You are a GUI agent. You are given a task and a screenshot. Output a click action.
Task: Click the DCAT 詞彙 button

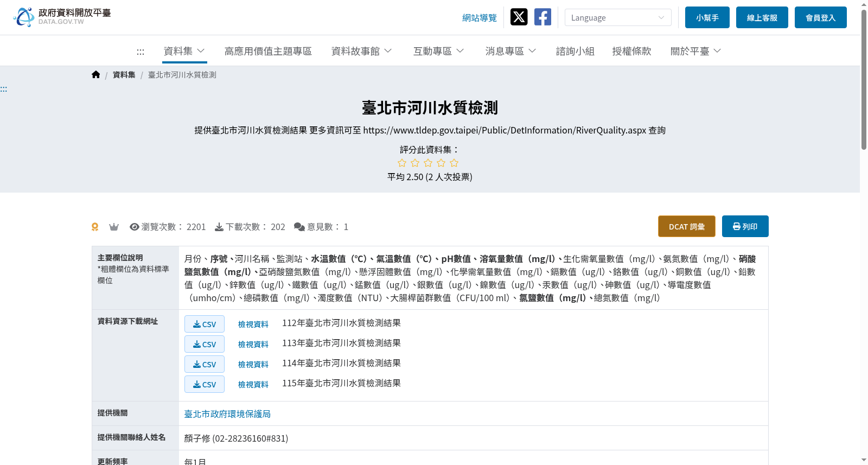coord(687,226)
